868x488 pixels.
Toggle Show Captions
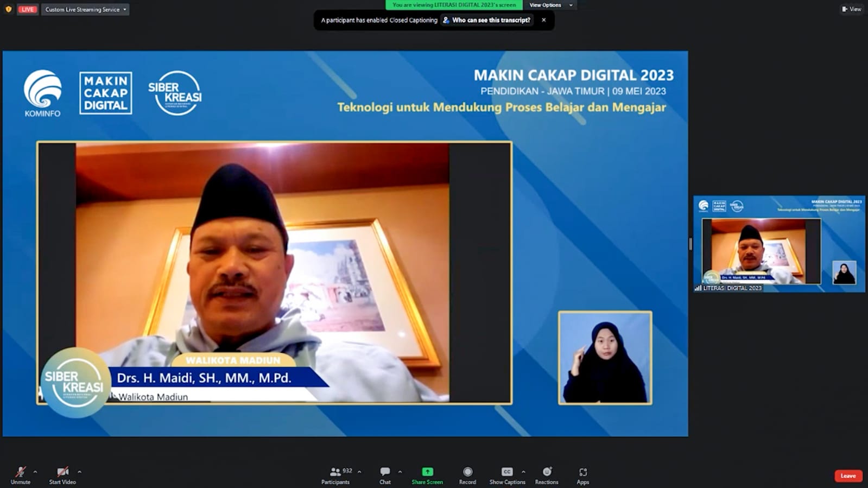[x=507, y=474]
